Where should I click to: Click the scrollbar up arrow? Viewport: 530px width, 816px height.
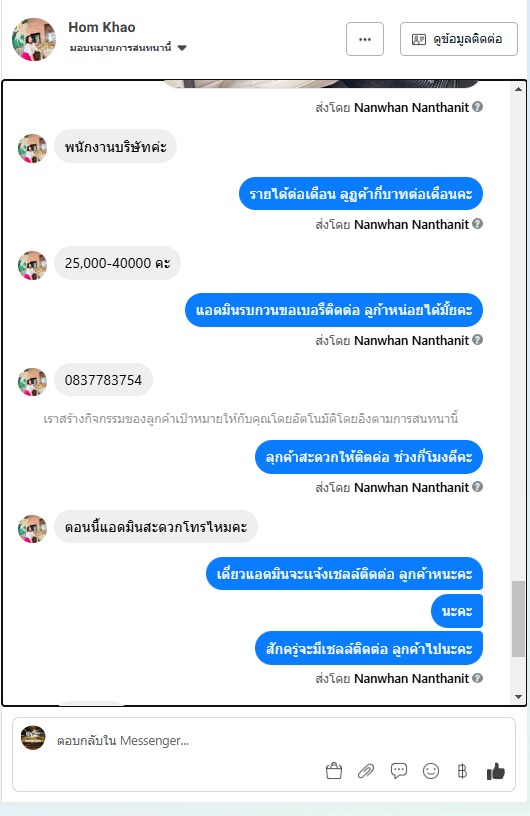(518, 90)
